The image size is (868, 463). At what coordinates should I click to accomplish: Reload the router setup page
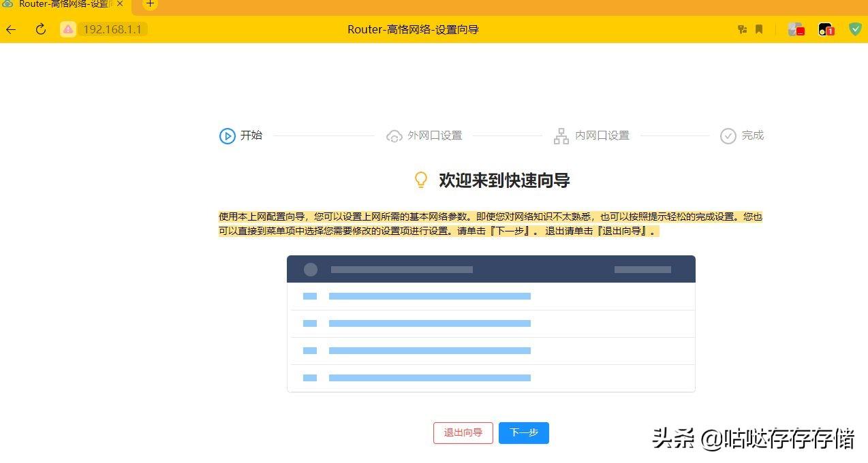pos(41,29)
